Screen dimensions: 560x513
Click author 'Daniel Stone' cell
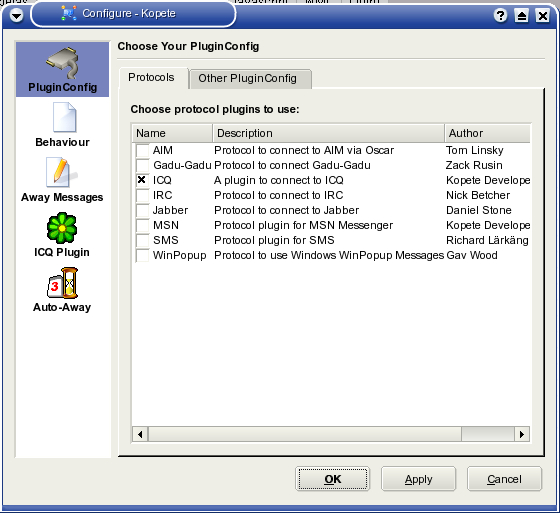(479, 210)
